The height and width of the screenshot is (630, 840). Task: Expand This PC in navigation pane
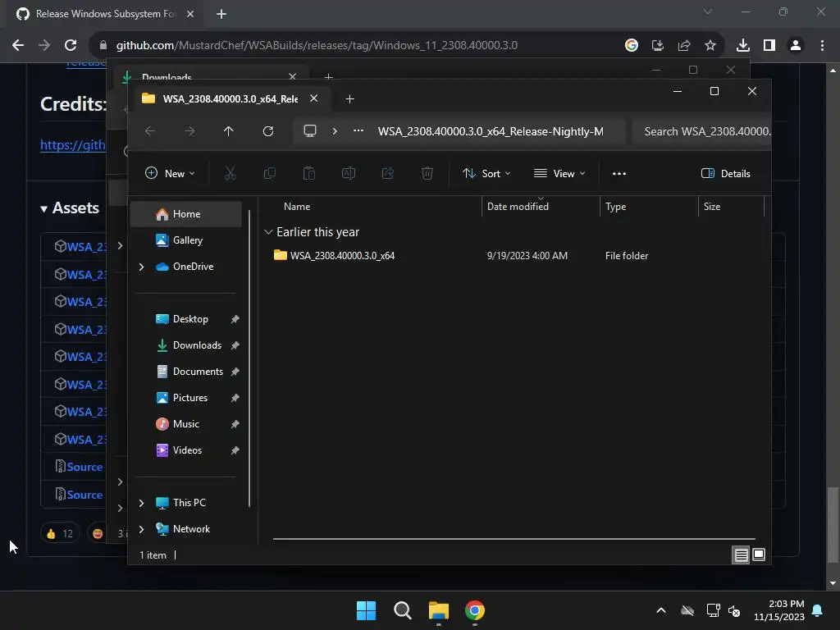[x=141, y=503]
